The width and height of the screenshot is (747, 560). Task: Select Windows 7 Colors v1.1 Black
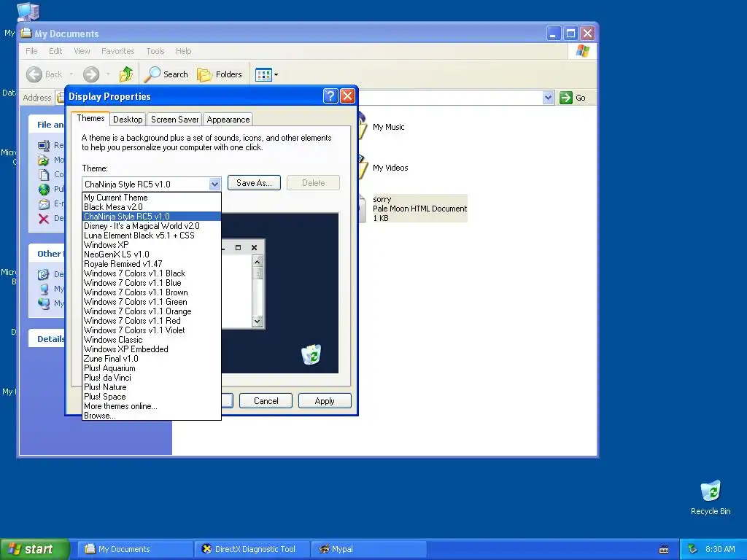click(152, 273)
